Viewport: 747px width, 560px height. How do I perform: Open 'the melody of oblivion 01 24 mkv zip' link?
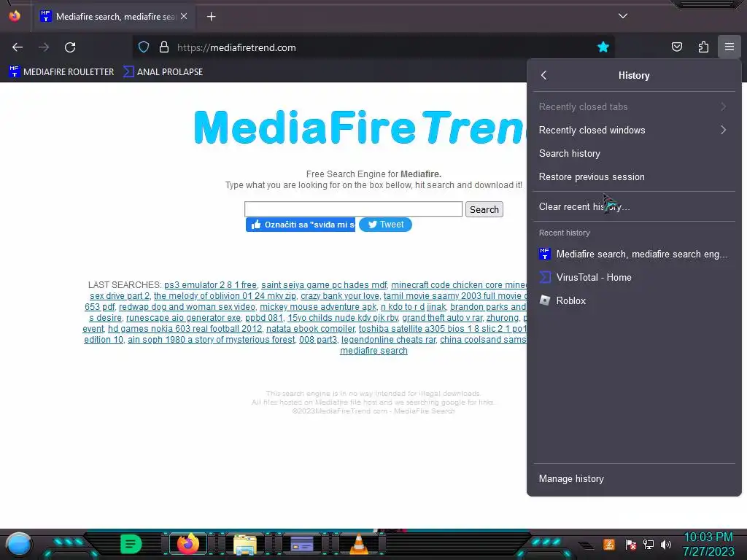click(x=225, y=296)
